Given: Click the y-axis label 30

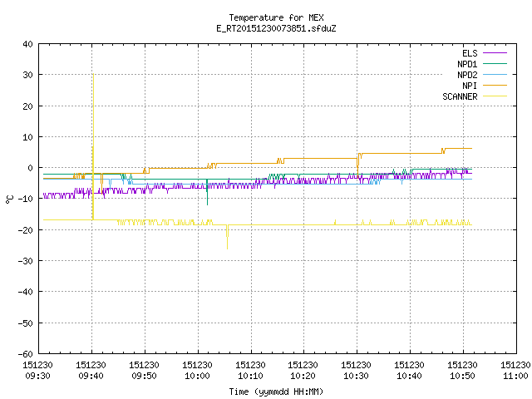Looking at the screenshot, I should [27, 75].
